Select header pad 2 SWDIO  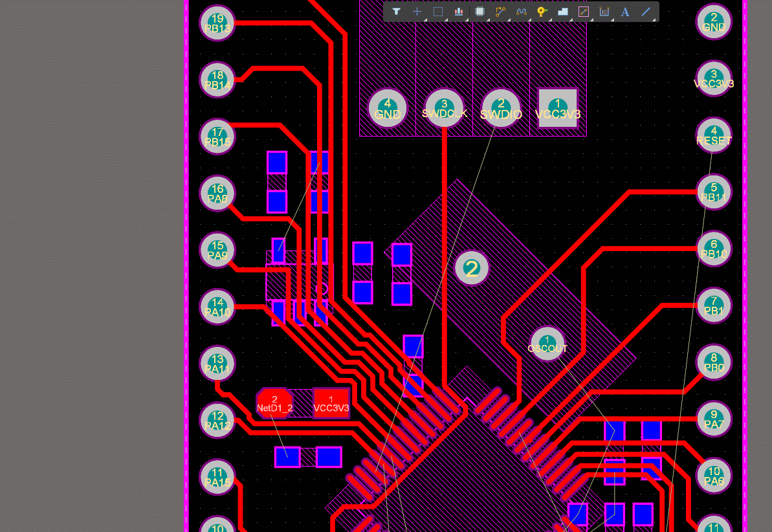[502, 108]
